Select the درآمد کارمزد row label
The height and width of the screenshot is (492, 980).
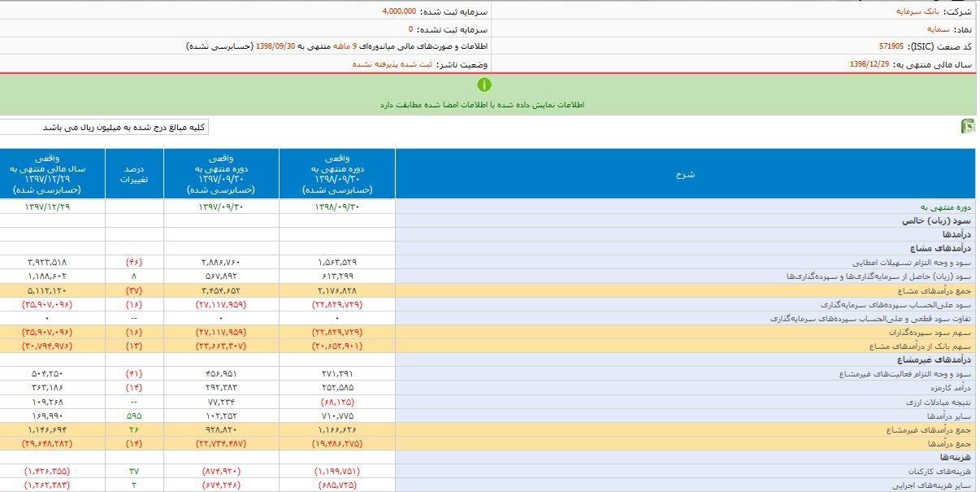point(947,388)
